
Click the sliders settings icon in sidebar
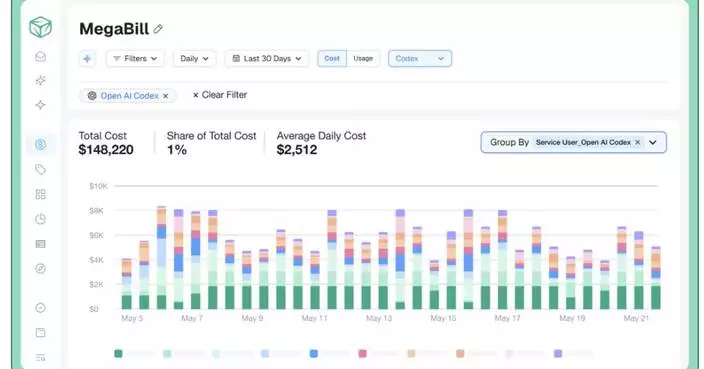click(x=40, y=357)
